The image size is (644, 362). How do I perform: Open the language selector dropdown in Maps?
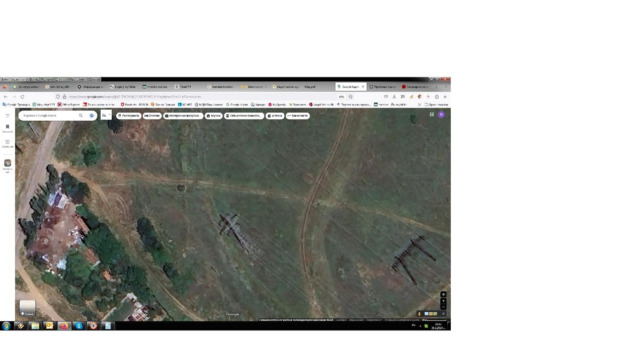106,115
